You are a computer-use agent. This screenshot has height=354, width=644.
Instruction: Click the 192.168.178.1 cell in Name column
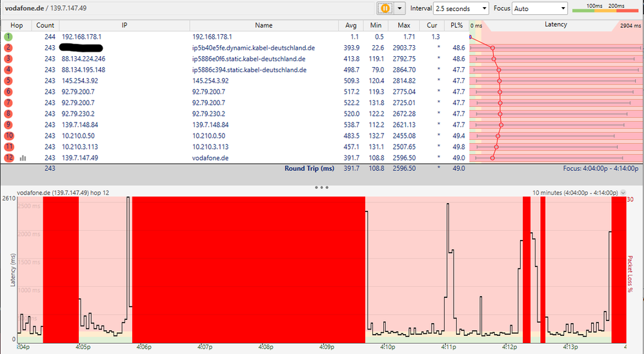coord(212,37)
